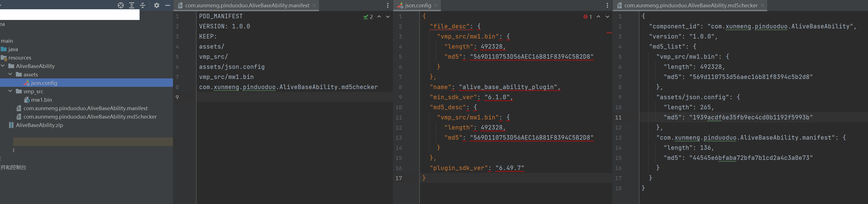This screenshot has width=868, height=204.
Task: Switch to the AliveBaseAbility.manifest tab
Action: (x=247, y=5)
